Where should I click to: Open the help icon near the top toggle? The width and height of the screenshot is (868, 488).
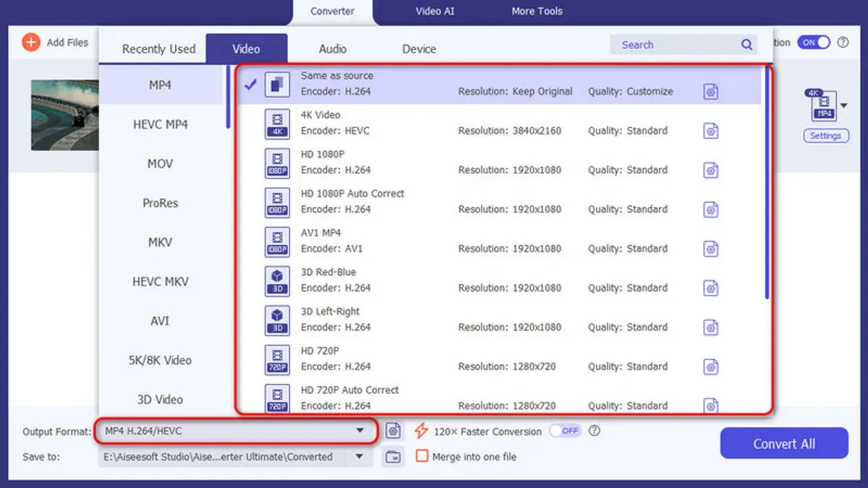(x=843, y=43)
